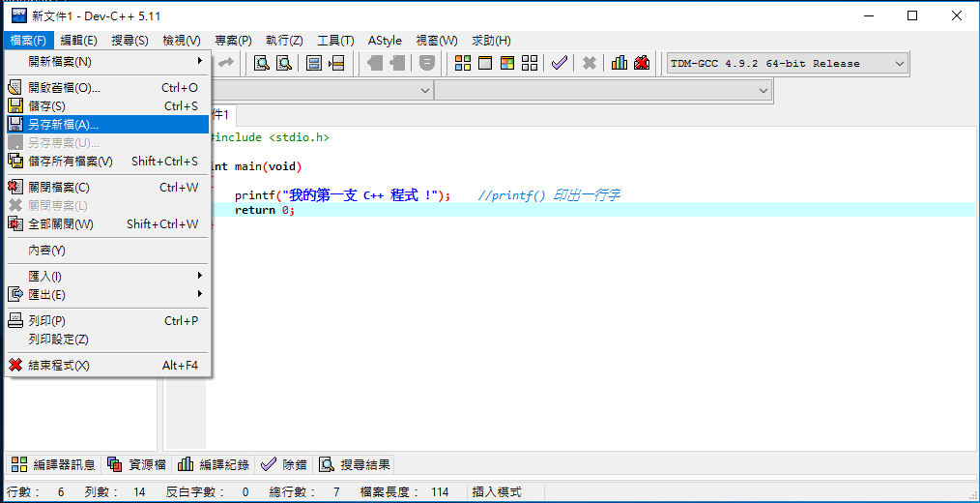The image size is (980, 503).
Task: Click the grayed Stop execution X icon
Action: click(x=589, y=63)
